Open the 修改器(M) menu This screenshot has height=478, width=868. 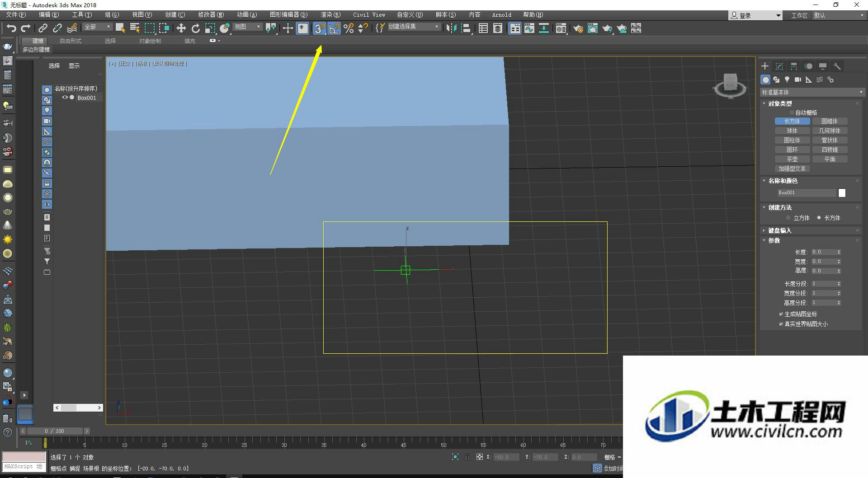(x=211, y=15)
